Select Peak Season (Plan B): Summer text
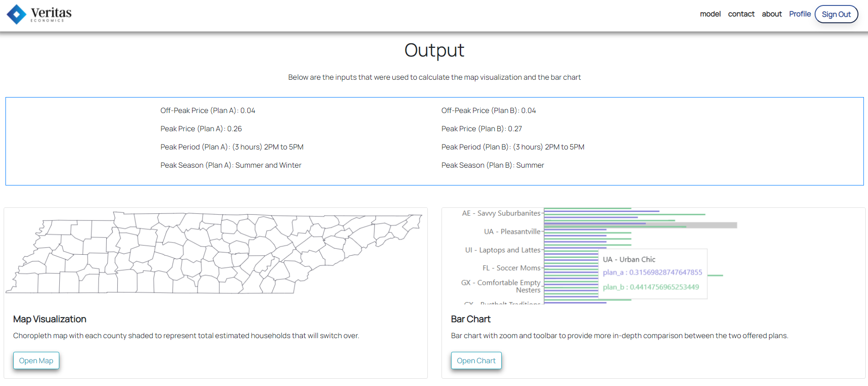 (493, 165)
